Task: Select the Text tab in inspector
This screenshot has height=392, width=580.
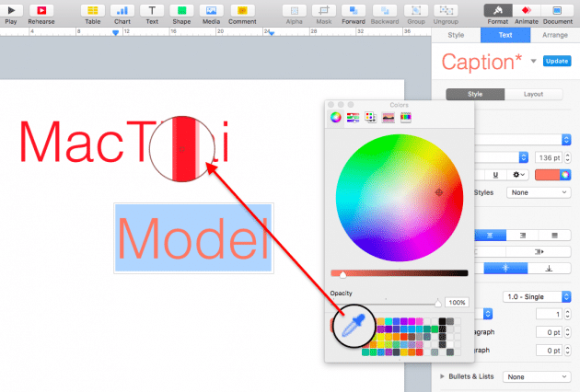Action: pos(505,35)
